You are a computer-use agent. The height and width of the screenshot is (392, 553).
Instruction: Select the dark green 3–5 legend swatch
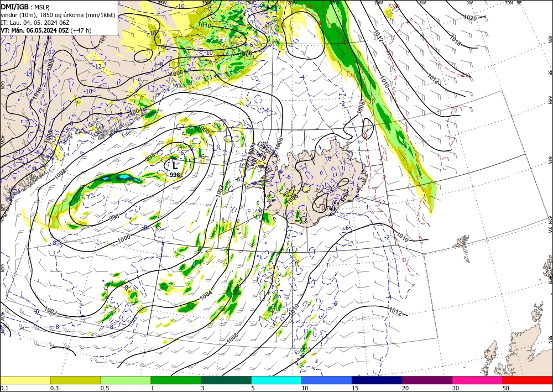click(226, 380)
